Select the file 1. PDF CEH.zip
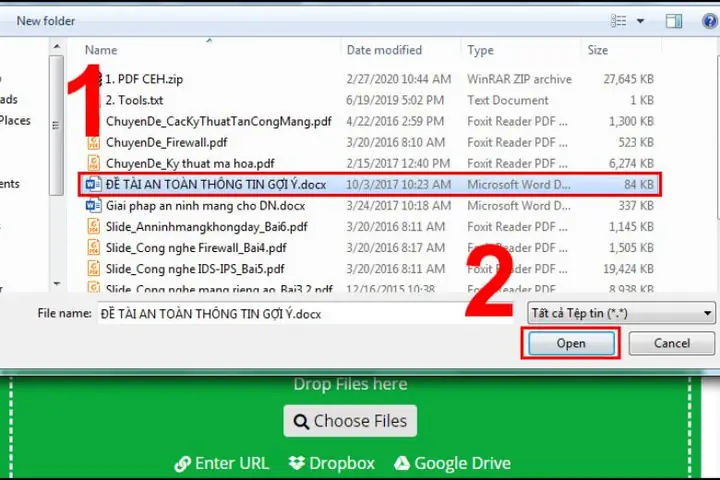This screenshot has width=720, height=480. click(x=144, y=79)
